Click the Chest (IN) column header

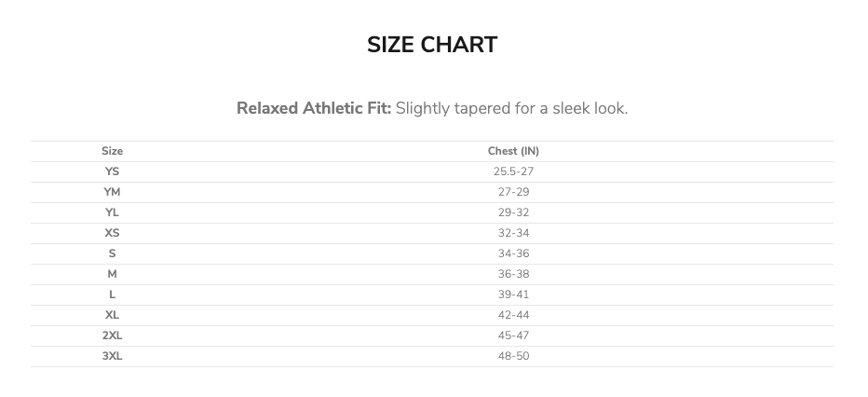pos(513,151)
